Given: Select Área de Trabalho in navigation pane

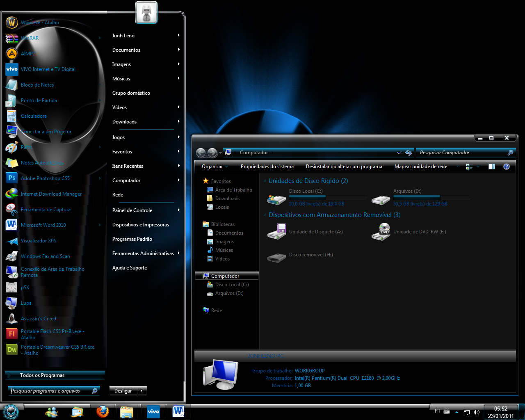Looking at the screenshot, I should point(234,190).
